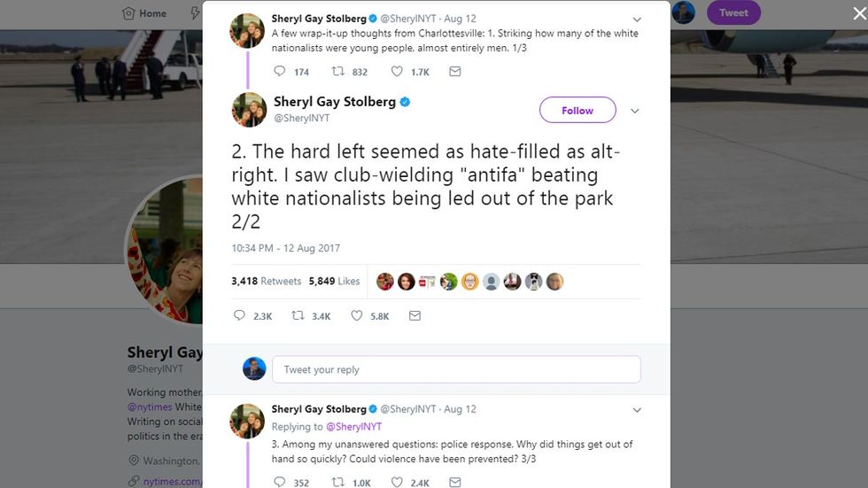The width and height of the screenshot is (868, 488).
Task: Like the third tweet showing 2.4K
Action: (397, 482)
